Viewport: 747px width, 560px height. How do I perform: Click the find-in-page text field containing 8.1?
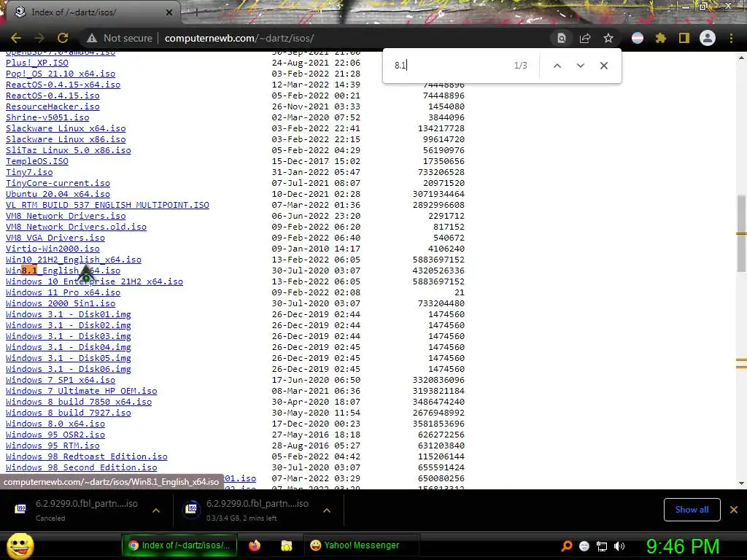pos(448,65)
